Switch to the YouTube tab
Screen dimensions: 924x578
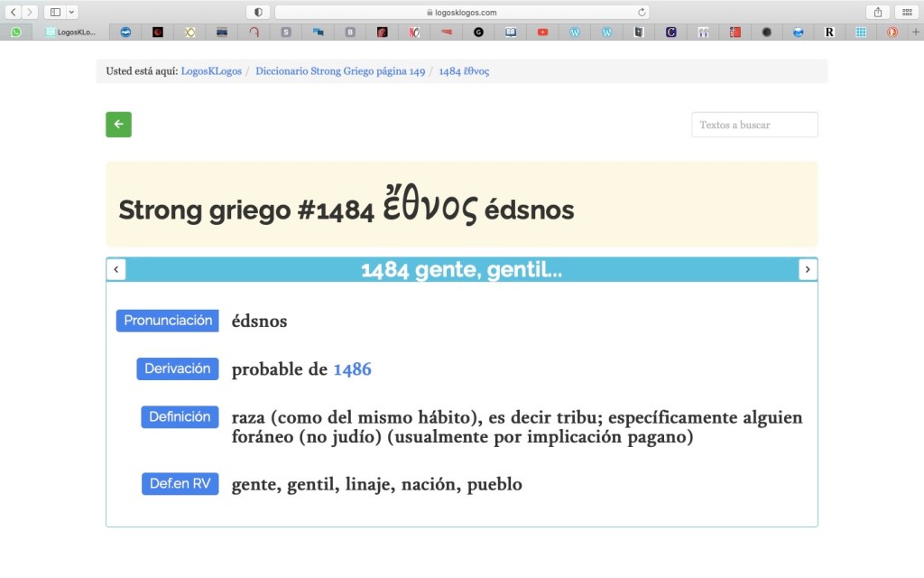point(542,32)
